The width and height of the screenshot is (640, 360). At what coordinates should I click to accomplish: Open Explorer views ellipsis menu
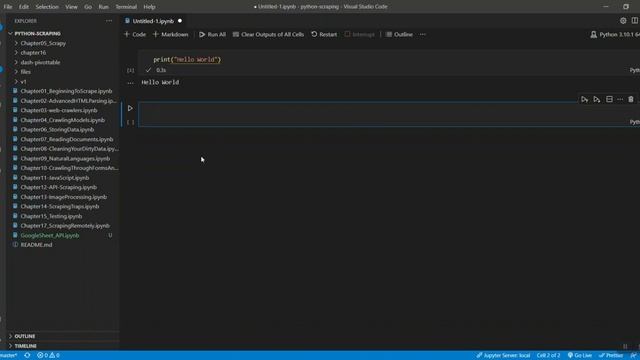pos(109,21)
